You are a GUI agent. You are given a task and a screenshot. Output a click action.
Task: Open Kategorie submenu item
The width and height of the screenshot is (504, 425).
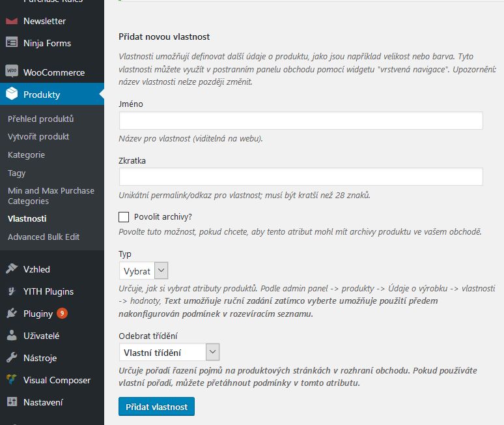pyautogui.click(x=26, y=155)
